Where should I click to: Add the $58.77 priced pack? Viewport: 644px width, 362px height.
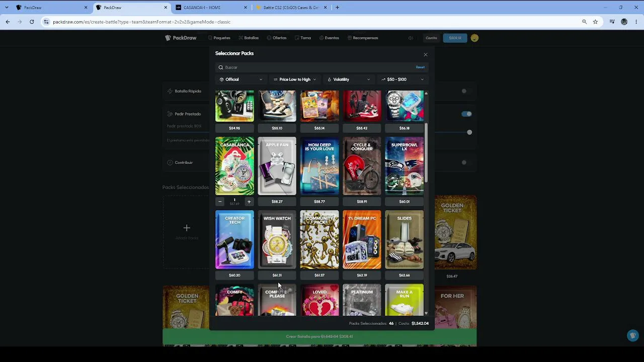[x=319, y=202]
